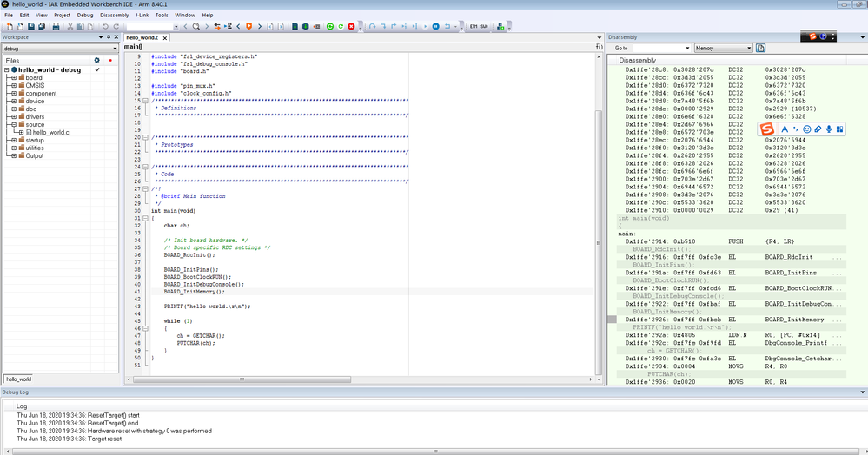868x455 pixels.
Task: Switch to hello_world.c editor tab
Action: tap(143, 38)
